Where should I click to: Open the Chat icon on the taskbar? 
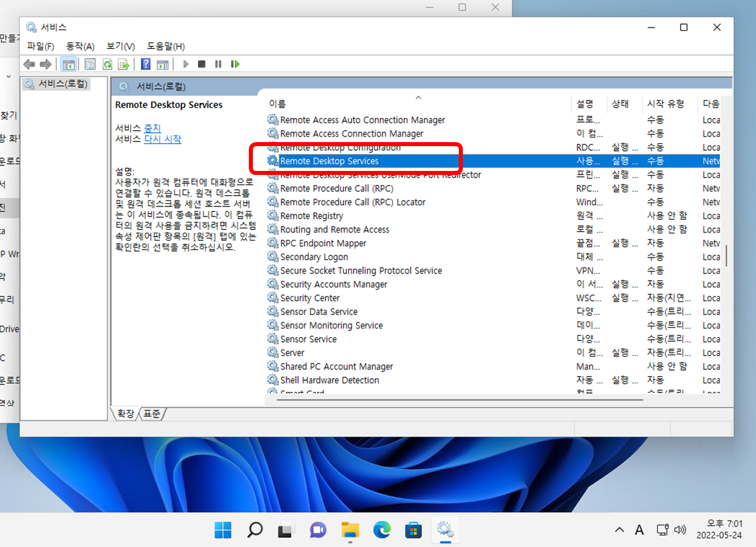pos(318,530)
